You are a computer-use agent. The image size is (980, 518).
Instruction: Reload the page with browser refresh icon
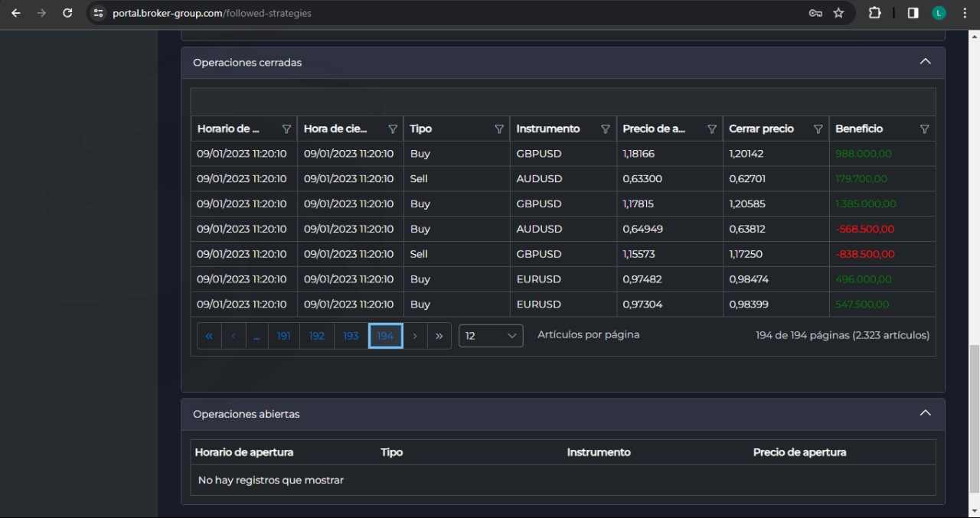coord(67,13)
